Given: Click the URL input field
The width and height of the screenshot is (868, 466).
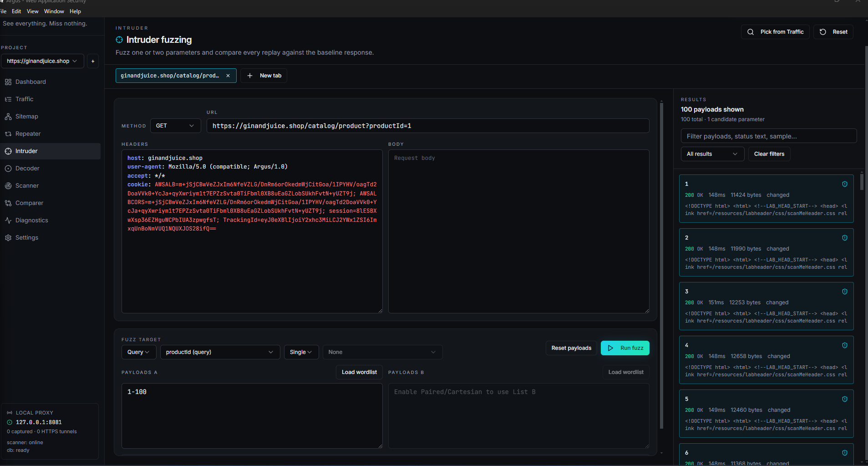Looking at the screenshot, I should tap(428, 126).
